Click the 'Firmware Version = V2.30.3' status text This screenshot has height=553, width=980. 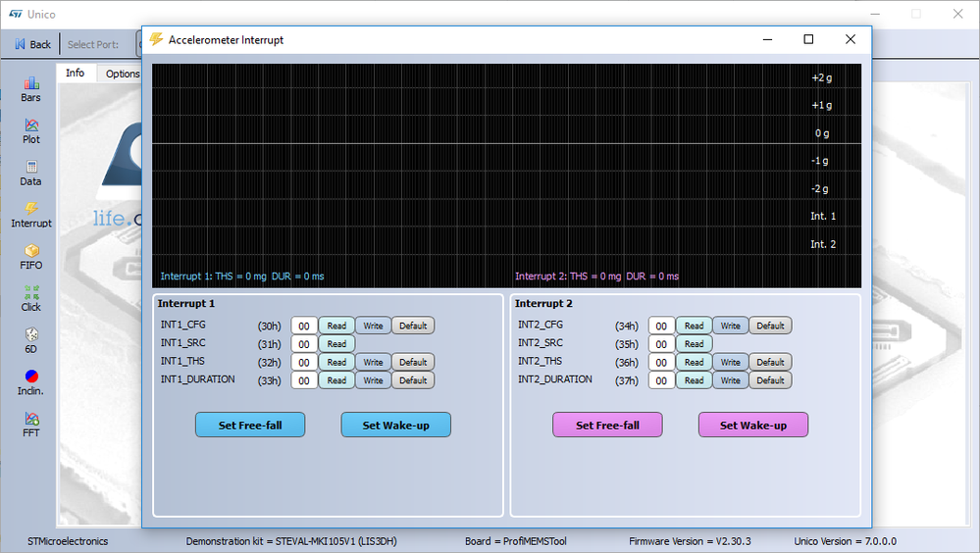(690, 541)
